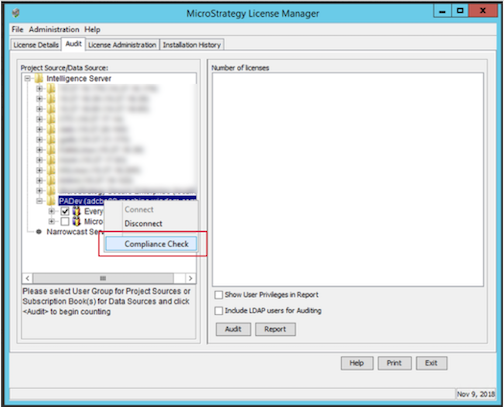
Task: Open the Help menu
Action: [x=92, y=29]
